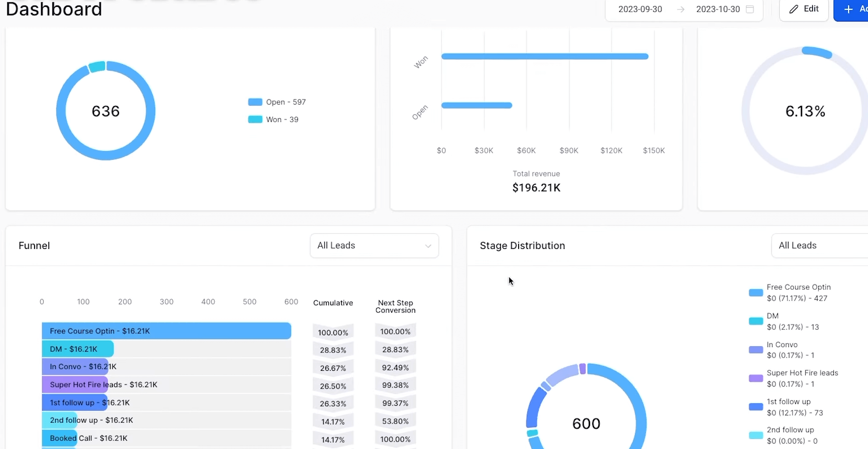Open Stage Distribution All Leads dropdown
The height and width of the screenshot is (449, 868).
click(820, 246)
